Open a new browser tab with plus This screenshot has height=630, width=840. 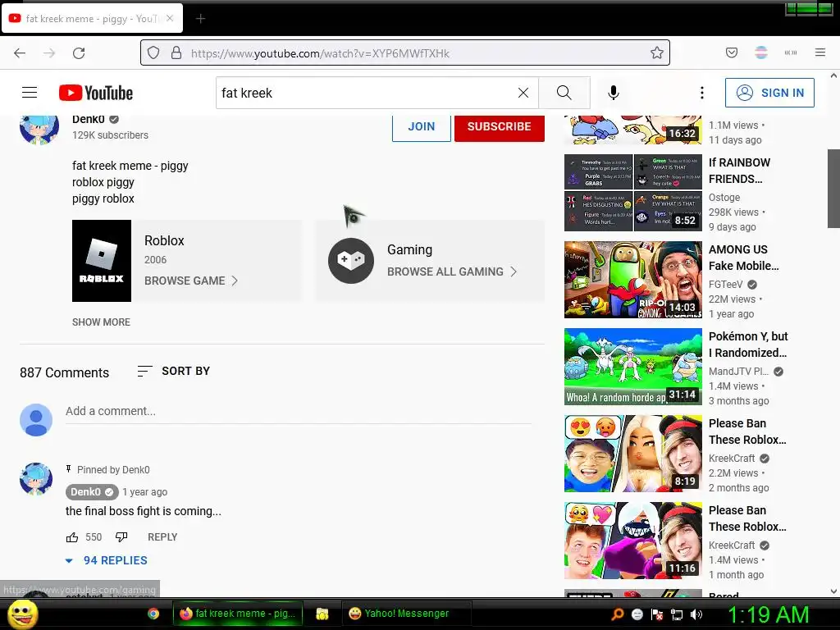(200, 19)
